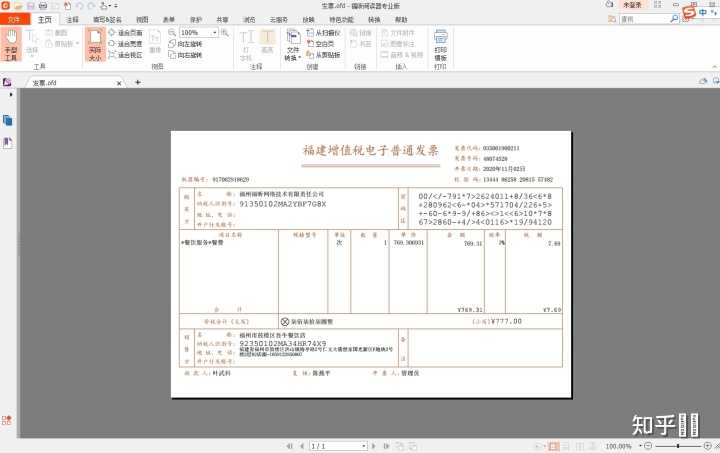Click the Reflow (重排) view button
Screen dimensions: 720x453
(155, 42)
